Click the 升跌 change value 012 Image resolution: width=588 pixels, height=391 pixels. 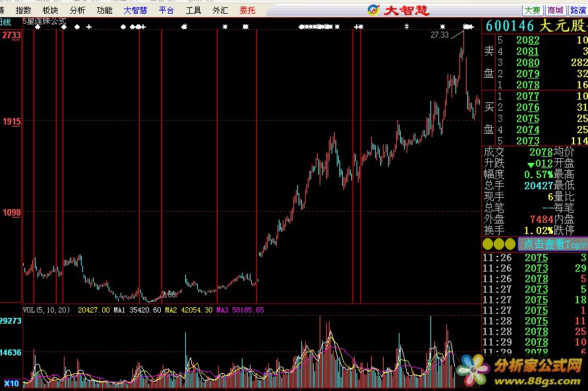point(544,164)
